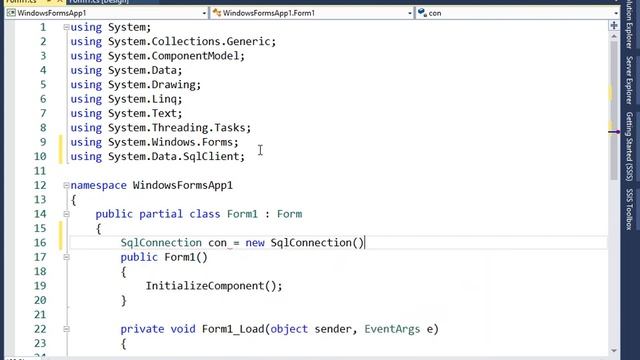Click the first 'using System.Data;' line
Image resolution: width=640 pixels, height=360 pixels.
(126, 70)
